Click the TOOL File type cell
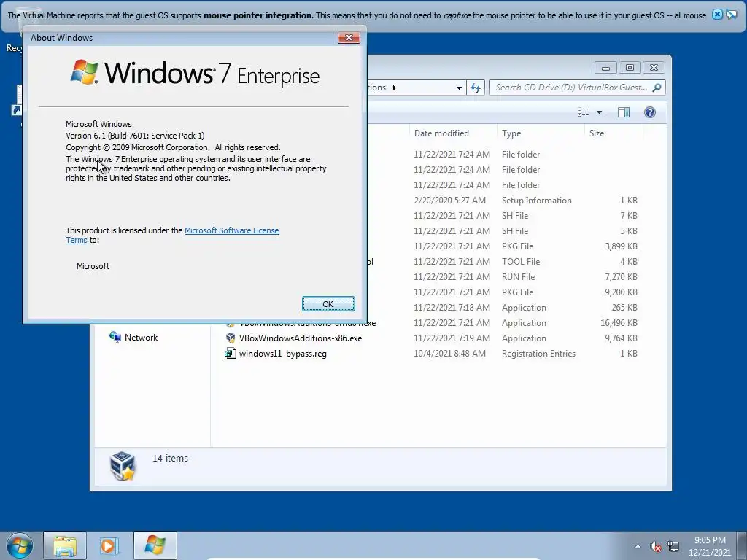Screen dimensions: 747x560 [521, 262]
